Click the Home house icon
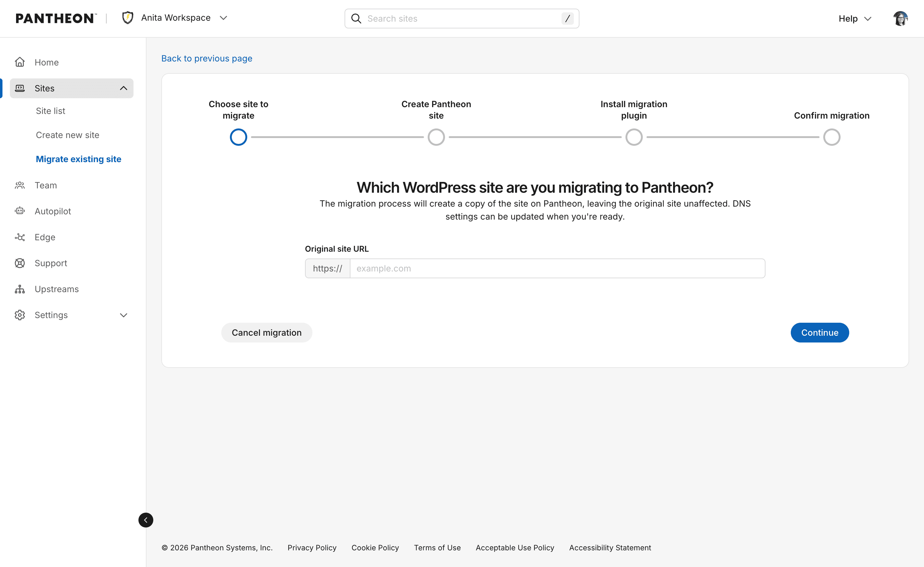Image resolution: width=924 pixels, height=567 pixels. tap(20, 62)
